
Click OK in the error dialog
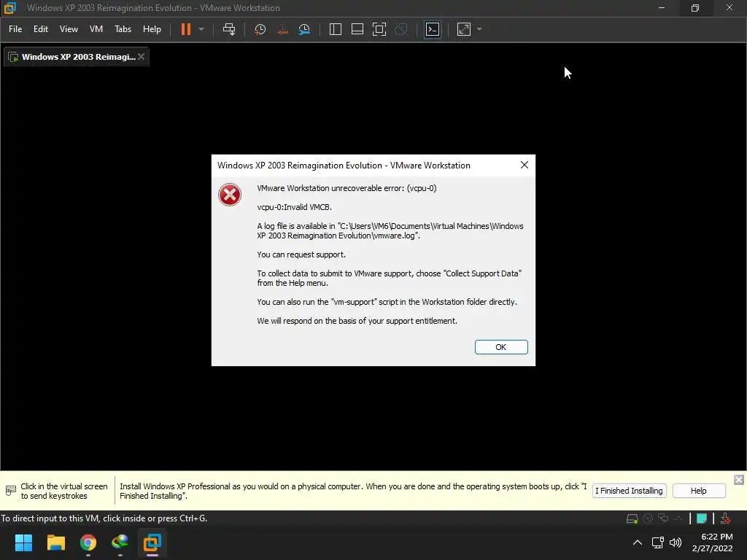click(501, 347)
